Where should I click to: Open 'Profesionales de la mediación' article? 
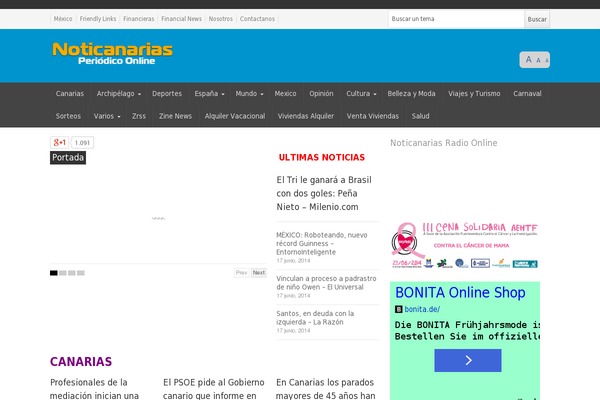94,389
